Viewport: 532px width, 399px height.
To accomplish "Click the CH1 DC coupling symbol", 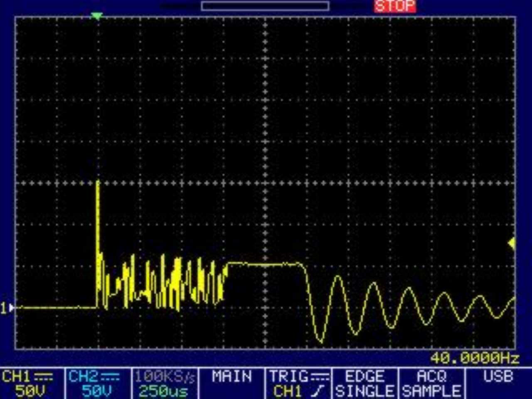I will coord(44,377).
